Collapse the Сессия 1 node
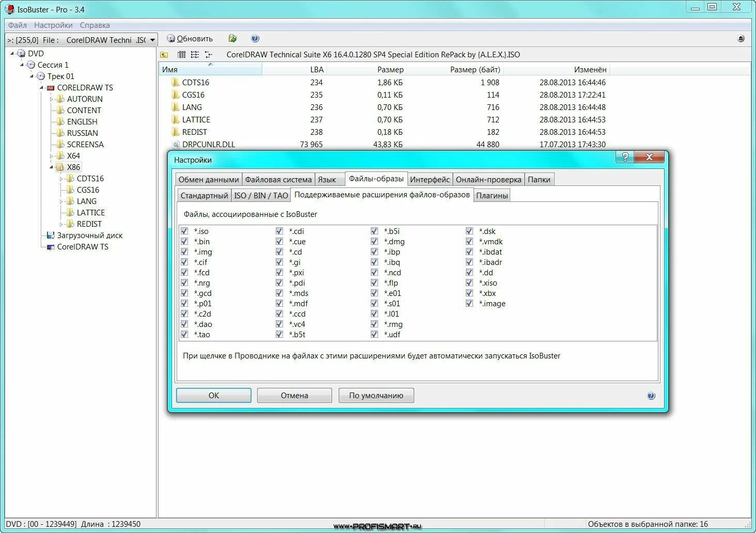756x533 pixels. tap(22, 65)
